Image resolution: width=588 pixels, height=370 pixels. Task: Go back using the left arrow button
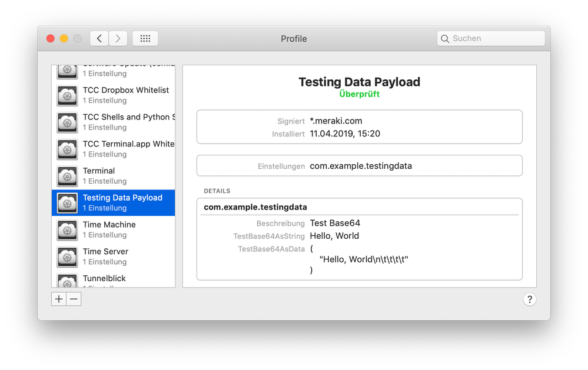click(99, 39)
